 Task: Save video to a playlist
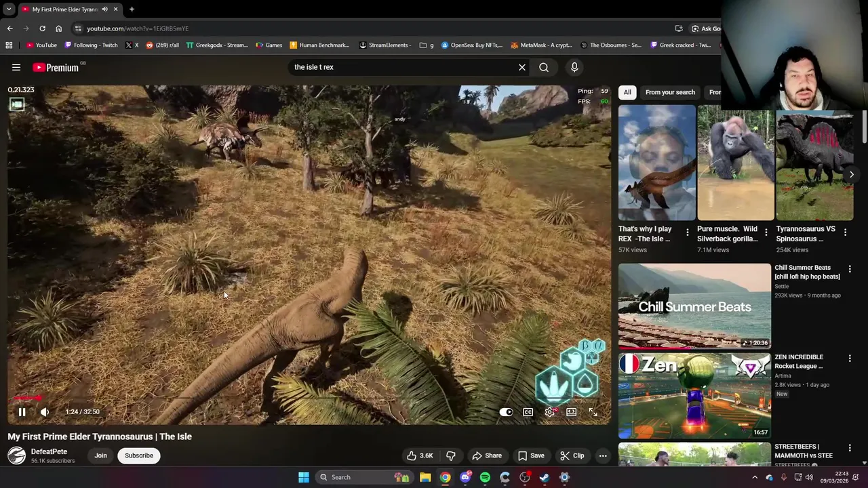(x=531, y=455)
